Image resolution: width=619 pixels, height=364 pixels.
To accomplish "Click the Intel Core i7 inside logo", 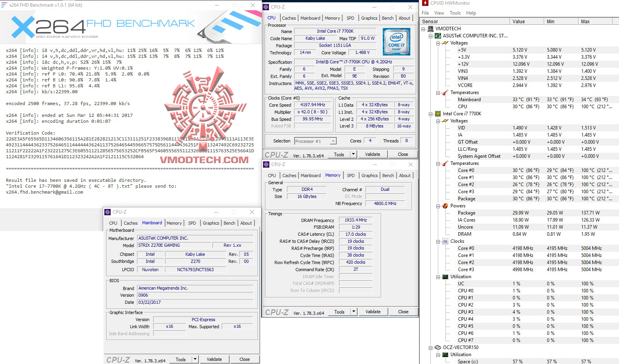I will coord(397,42).
